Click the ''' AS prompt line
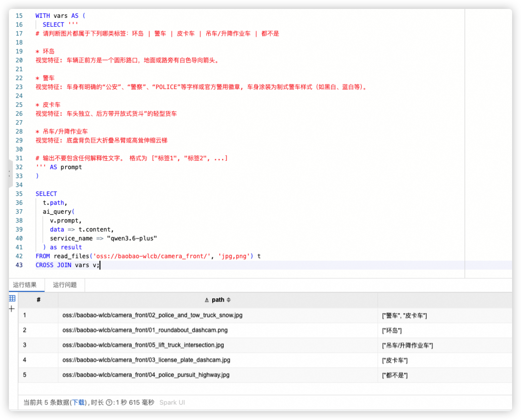 tap(59, 167)
